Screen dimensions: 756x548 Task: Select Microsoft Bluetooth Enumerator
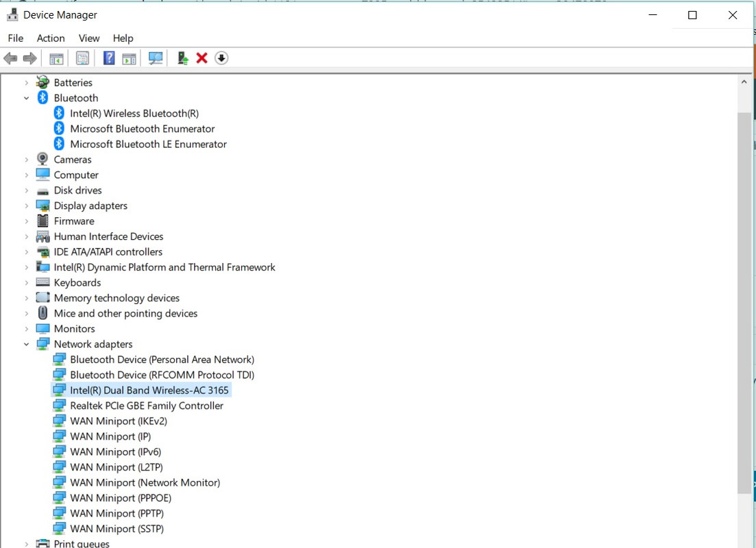143,129
